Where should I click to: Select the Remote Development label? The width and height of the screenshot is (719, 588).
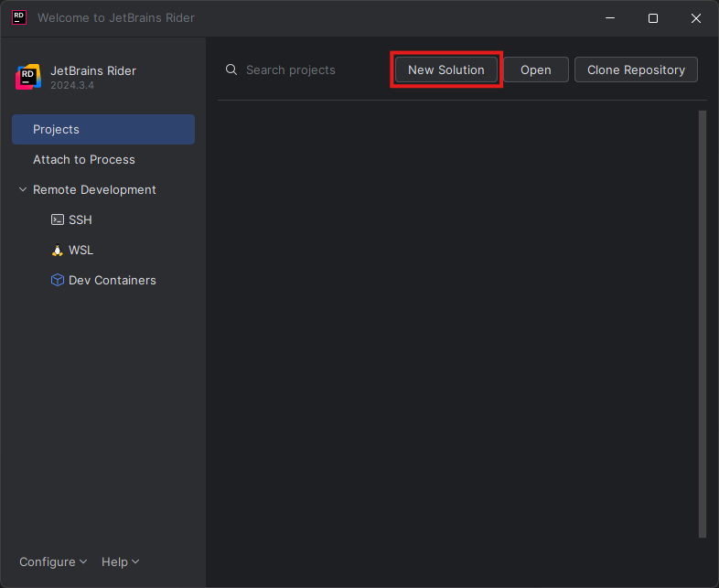click(x=94, y=189)
